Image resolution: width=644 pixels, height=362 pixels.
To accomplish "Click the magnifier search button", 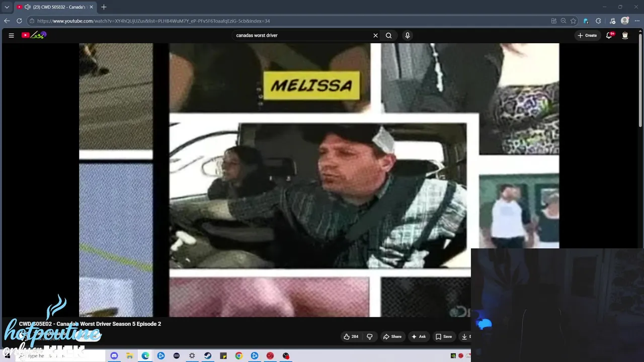I will 388,35.
